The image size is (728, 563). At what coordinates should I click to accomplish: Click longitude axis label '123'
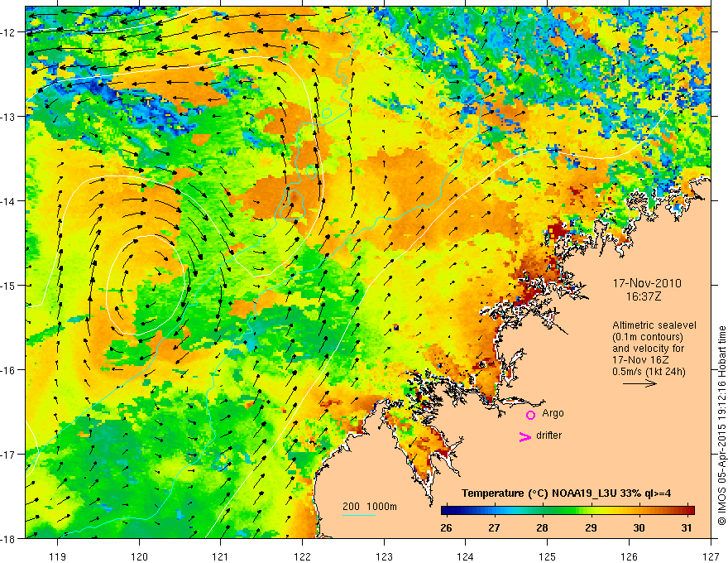point(384,556)
